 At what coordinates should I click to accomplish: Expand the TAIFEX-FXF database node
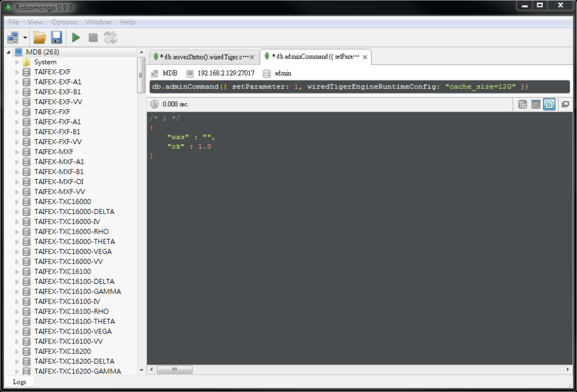pos(16,112)
